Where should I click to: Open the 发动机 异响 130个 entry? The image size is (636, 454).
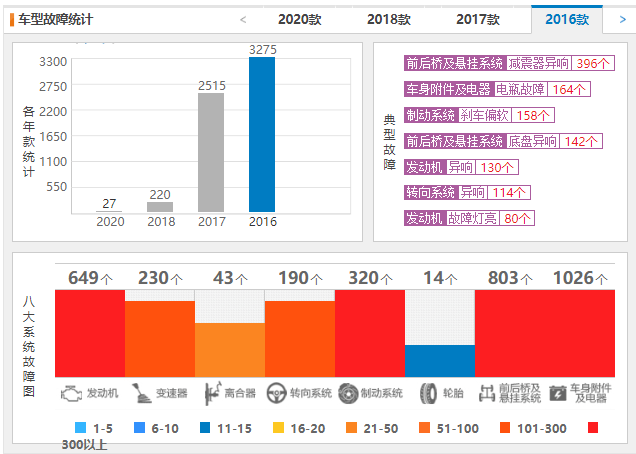pyautogui.click(x=461, y=167)
